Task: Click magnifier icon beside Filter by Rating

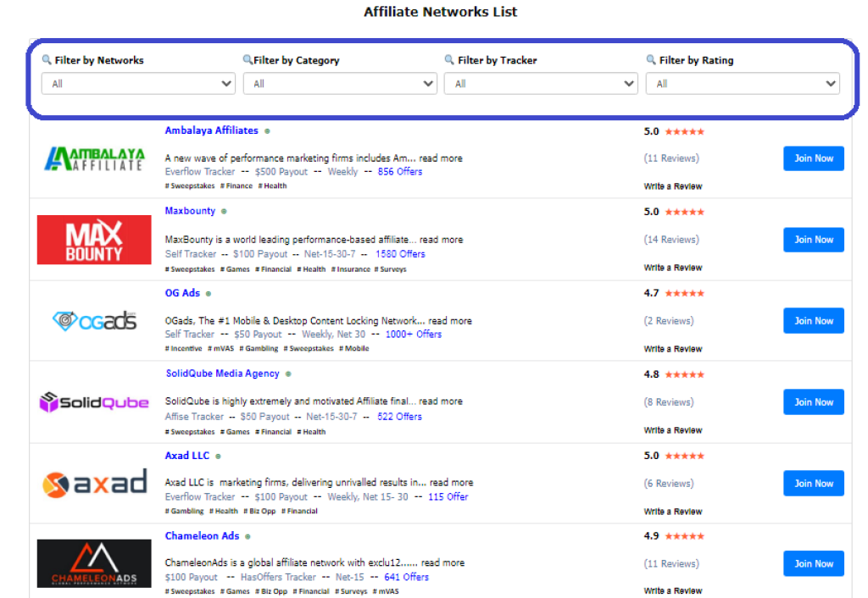Action: tap(651, 59)
